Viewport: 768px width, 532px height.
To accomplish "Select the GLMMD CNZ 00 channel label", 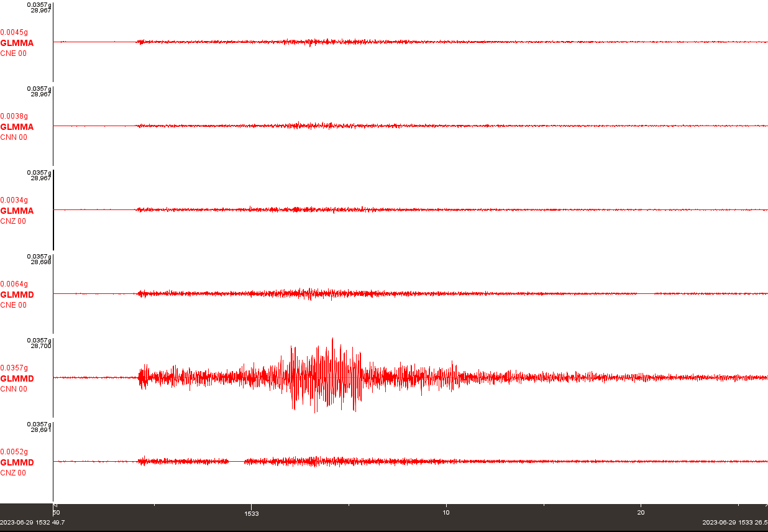I will (17, 467).
